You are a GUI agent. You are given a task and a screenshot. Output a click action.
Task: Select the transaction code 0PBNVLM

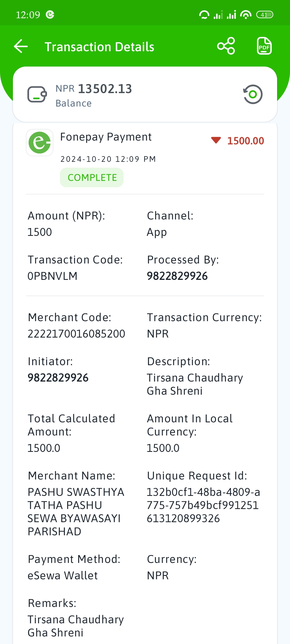click(53, 276)
